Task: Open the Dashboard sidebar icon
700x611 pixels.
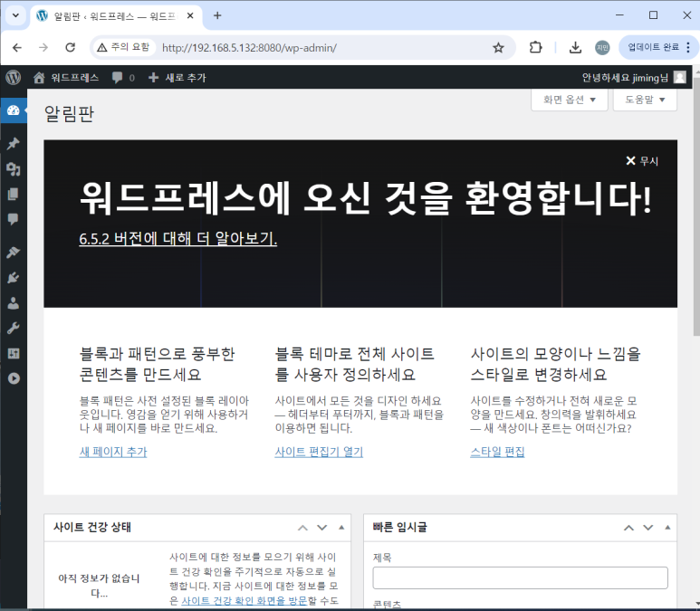Action: pos(14,110)
